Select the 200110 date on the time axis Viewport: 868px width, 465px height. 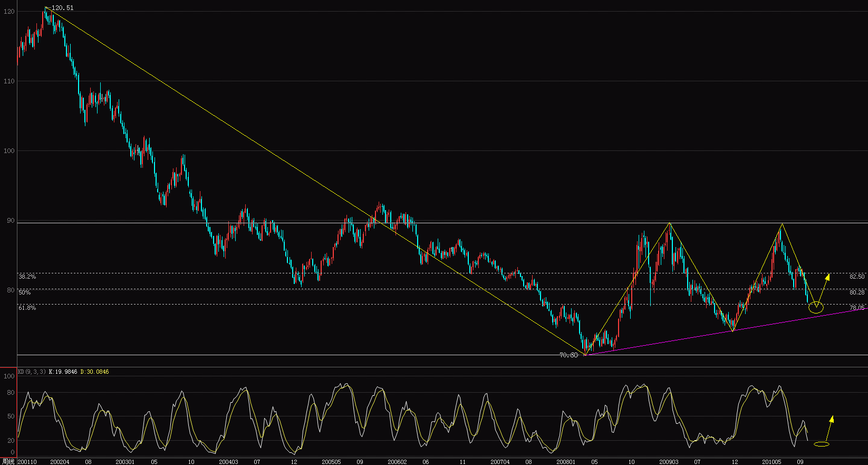27,462
